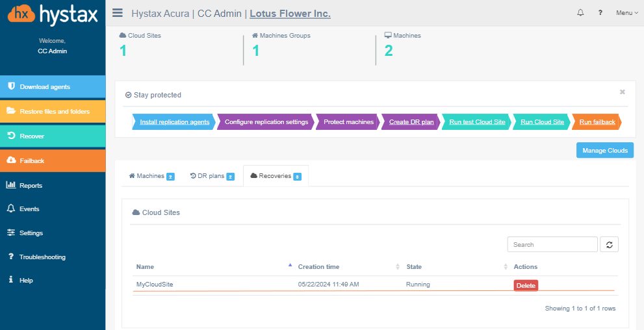
Task: Open Restore files and folders
Action: (53, 111)
